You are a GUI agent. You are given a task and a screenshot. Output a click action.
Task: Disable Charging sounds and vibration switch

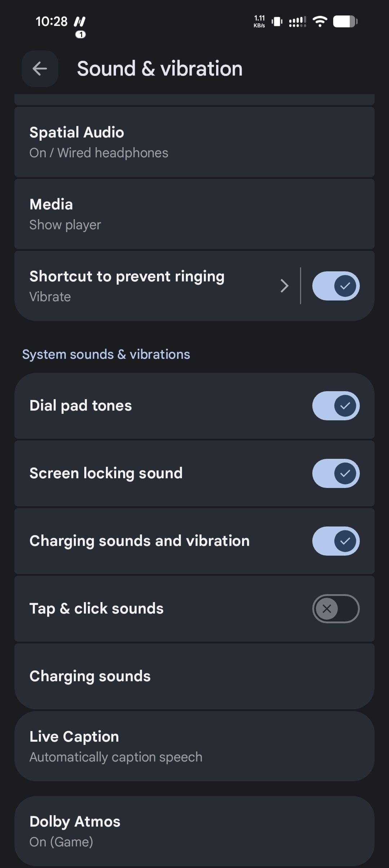point(336,541)
